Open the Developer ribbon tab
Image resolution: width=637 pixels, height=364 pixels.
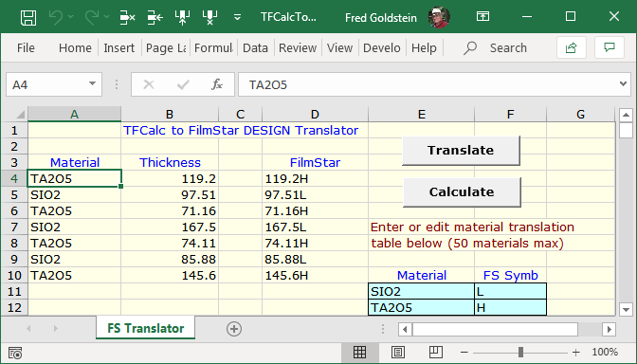382,48
